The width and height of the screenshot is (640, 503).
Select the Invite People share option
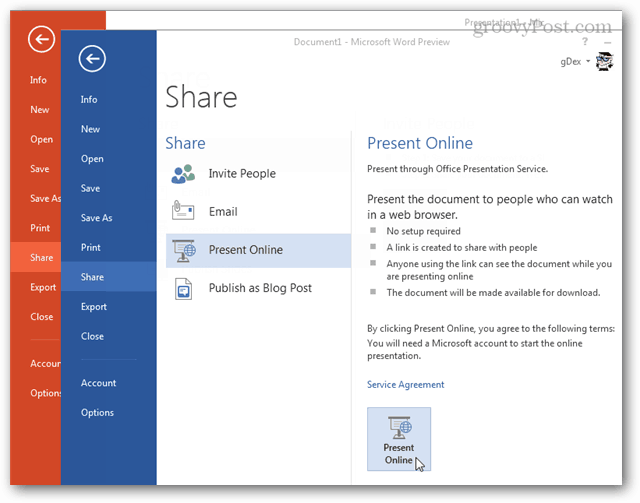pyautogui.click(x=258, y=174)
